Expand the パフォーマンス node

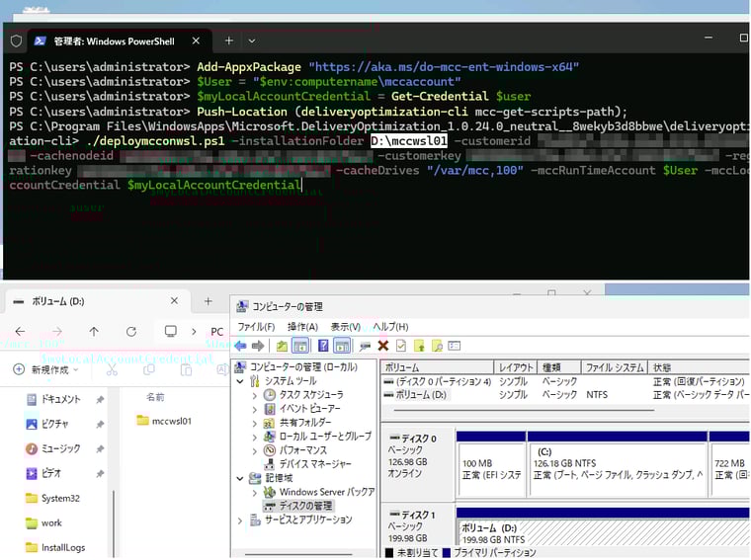[255, 451]
